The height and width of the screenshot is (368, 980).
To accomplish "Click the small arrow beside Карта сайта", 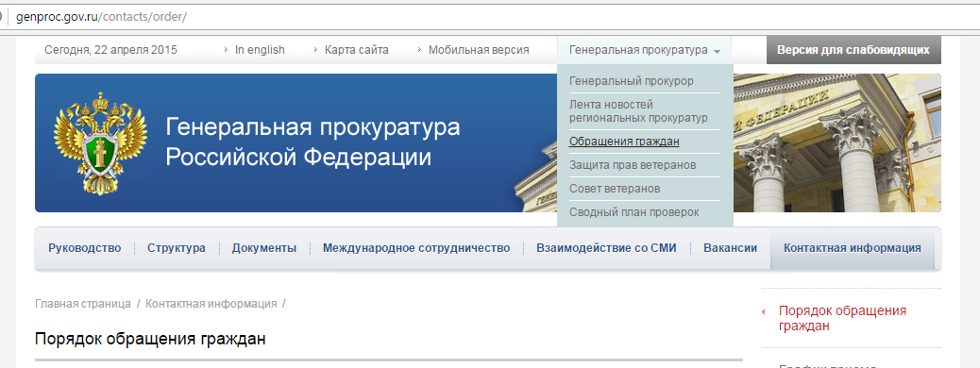I will (315, 50).
